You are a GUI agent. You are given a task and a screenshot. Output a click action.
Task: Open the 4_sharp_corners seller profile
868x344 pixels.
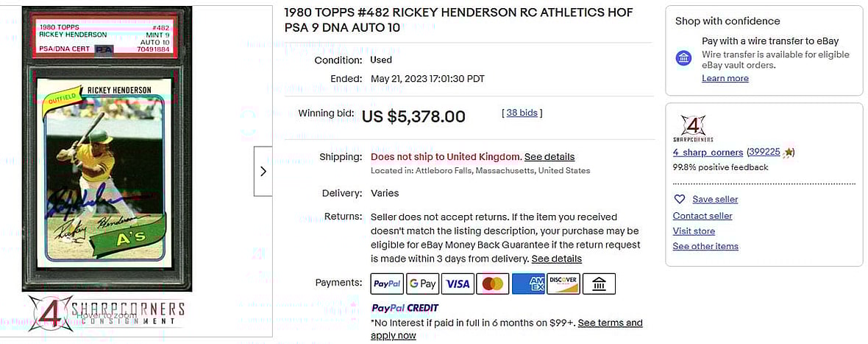pyautogui.click(x=708, y=152)
